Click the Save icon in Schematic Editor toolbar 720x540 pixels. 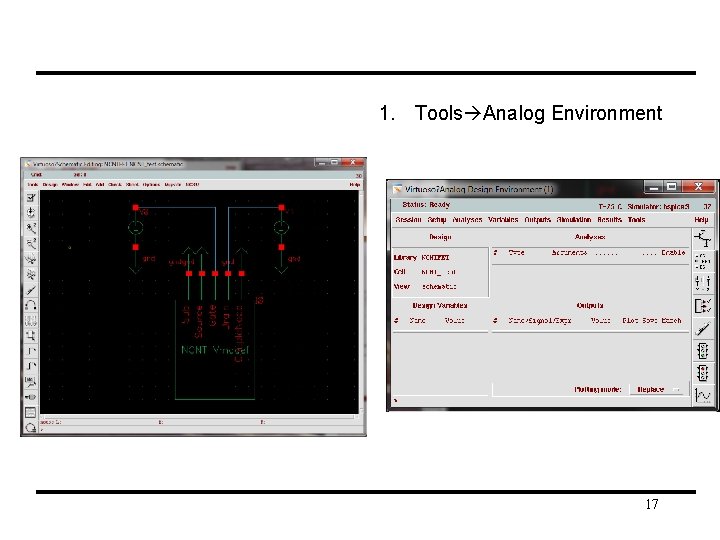pyautogui.click(x=31, y=213)
